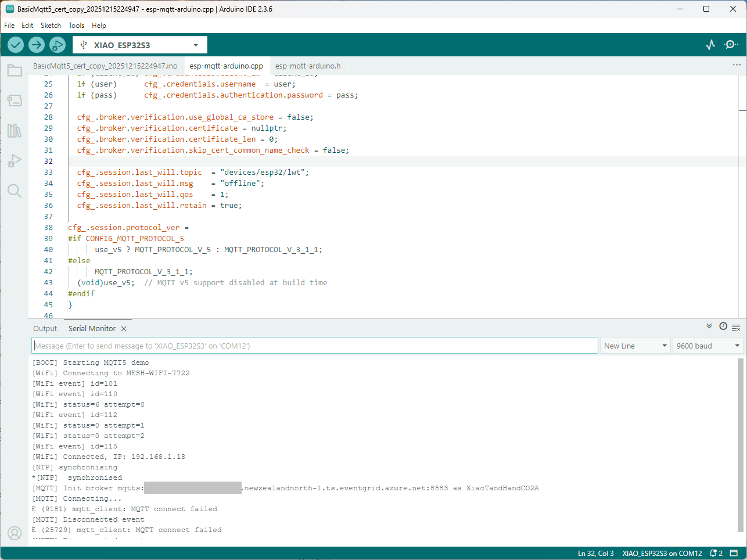This screenshot has height=560, width=747.
Task: Change the 9600 baud rate dropdown
Action: (708, 346)
